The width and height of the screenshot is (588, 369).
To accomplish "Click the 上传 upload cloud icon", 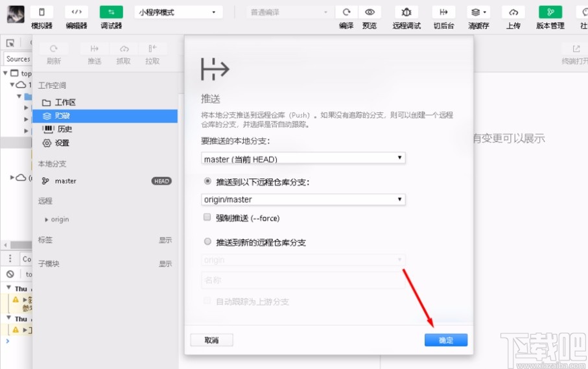I will pos(513,12).
